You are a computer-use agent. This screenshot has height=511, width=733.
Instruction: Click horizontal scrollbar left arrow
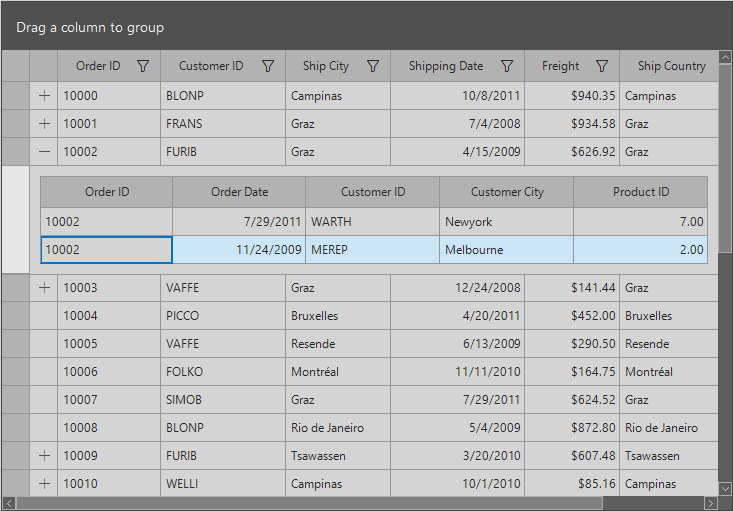(9, 504)
